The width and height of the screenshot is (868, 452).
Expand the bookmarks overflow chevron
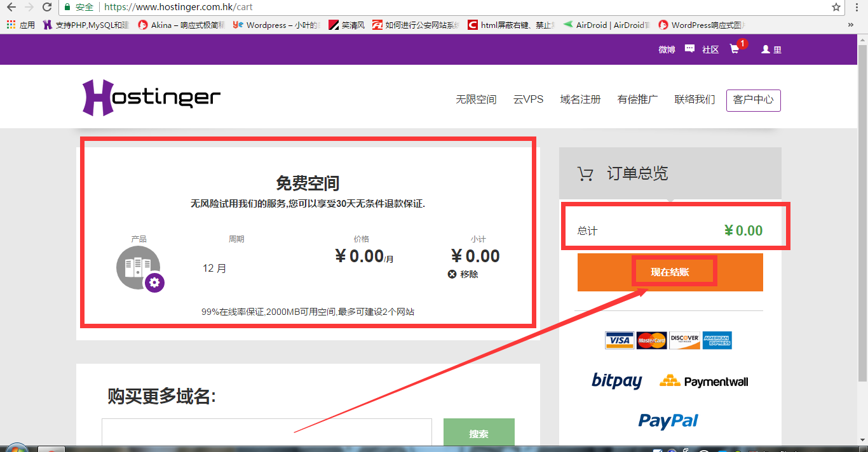(851, 24)
